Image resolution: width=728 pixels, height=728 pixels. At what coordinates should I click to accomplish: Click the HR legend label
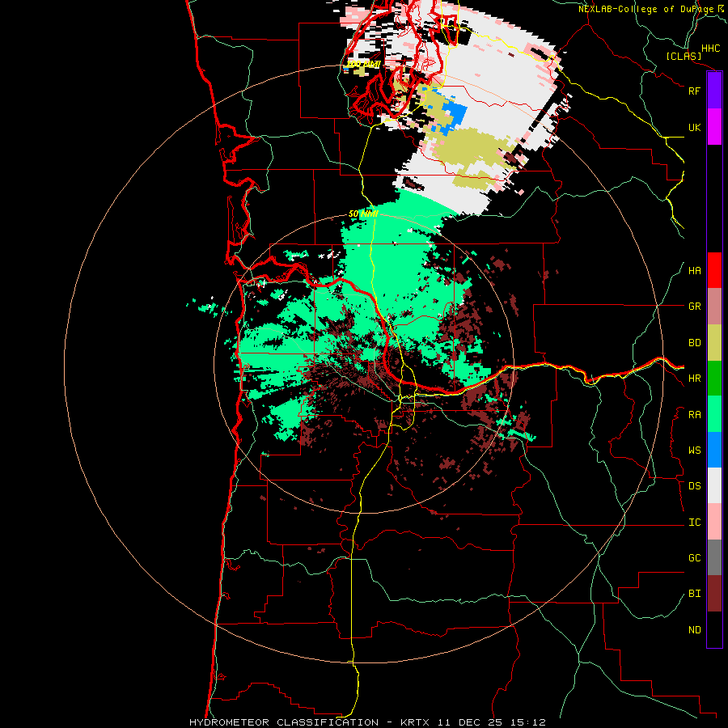(x=694, y=379)
